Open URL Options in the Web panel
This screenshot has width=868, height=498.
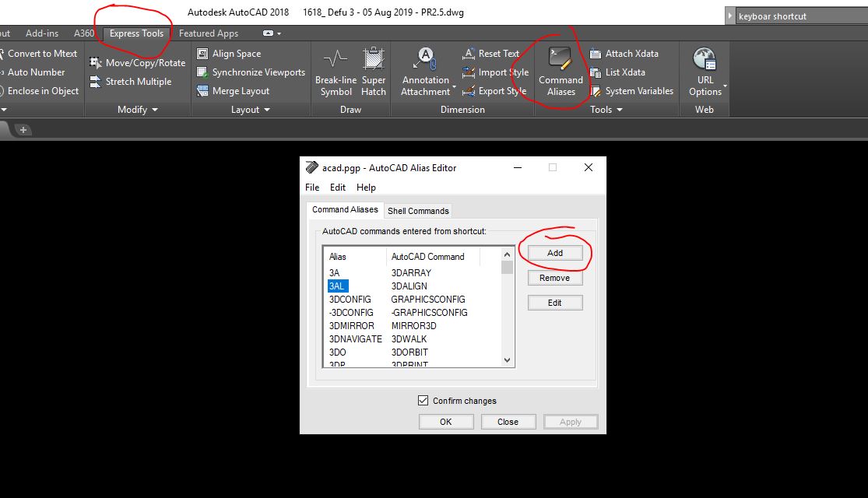(705, 70)
